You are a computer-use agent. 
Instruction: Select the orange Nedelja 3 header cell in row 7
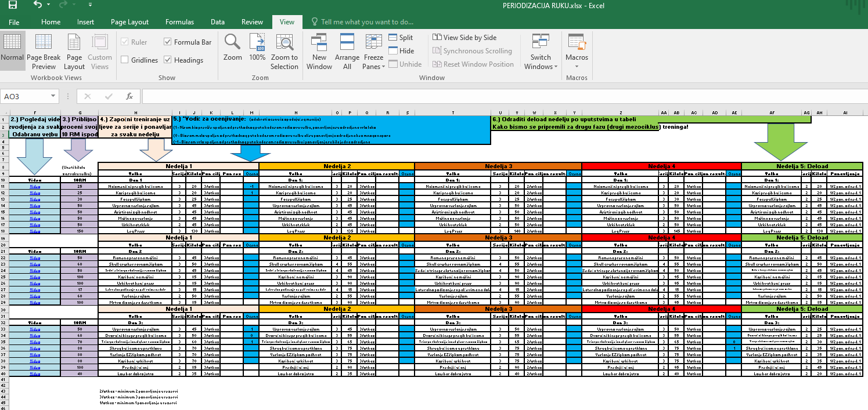[x=498, y=166]
